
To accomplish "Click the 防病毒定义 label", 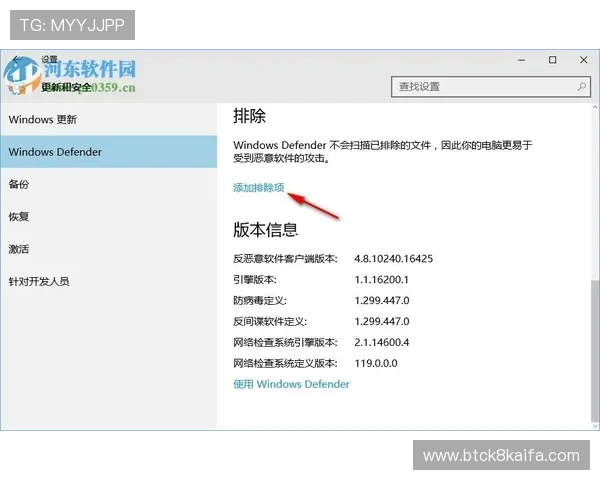I will [x=260, y=300].
